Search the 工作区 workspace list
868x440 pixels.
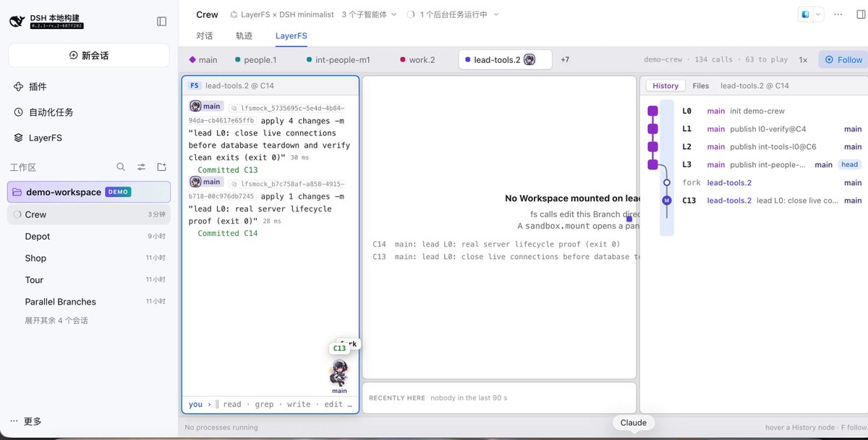122,167
